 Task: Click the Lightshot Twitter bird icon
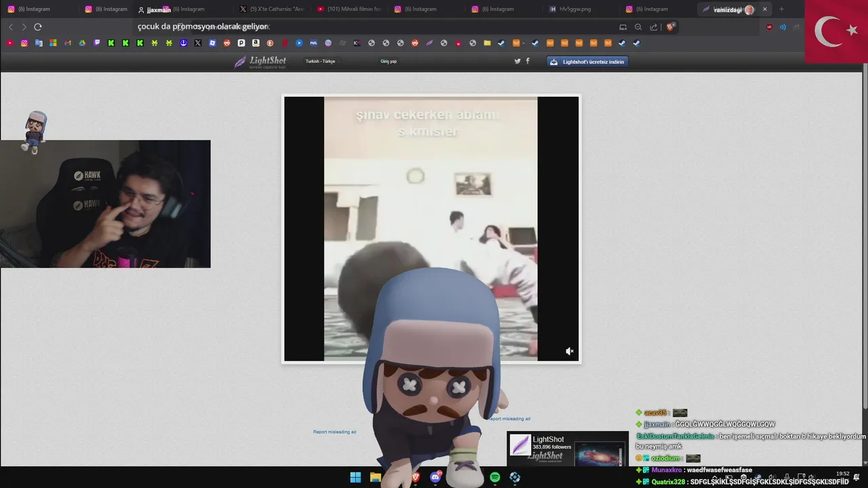coord(517,61)
